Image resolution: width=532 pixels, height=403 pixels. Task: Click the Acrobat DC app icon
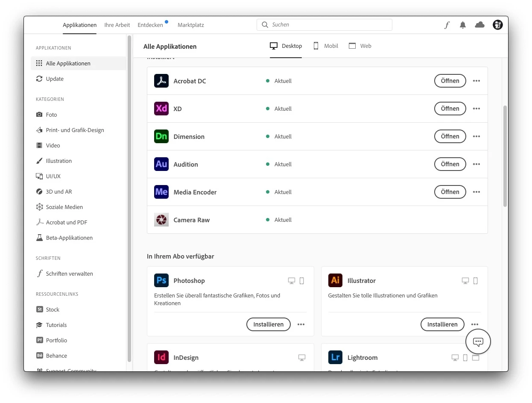pyautogui.click(x=161, y=81)
